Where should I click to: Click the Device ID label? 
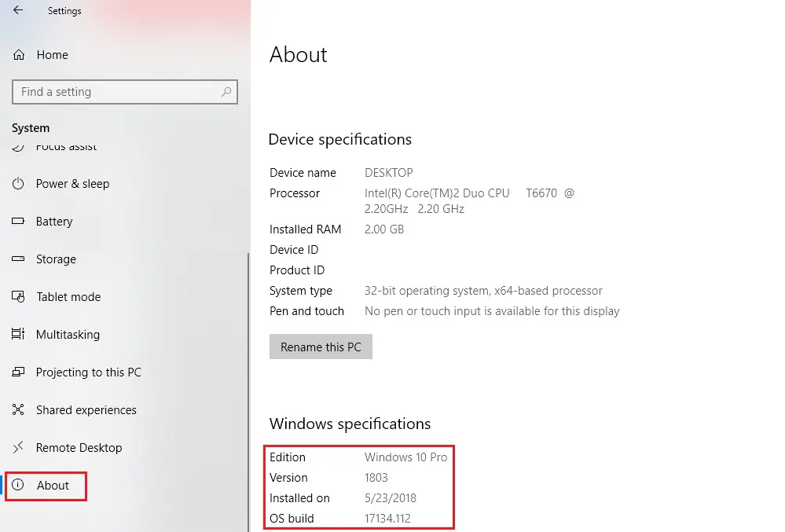[x=294, y=250]
